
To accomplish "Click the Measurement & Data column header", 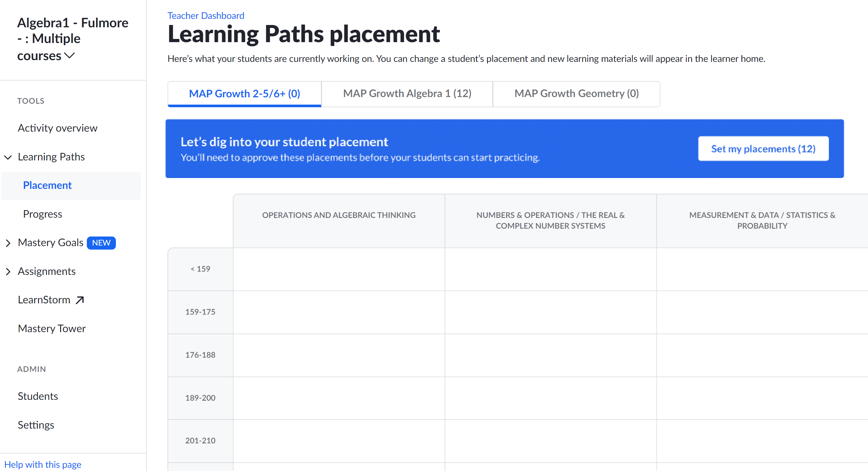I will [762, 221].
